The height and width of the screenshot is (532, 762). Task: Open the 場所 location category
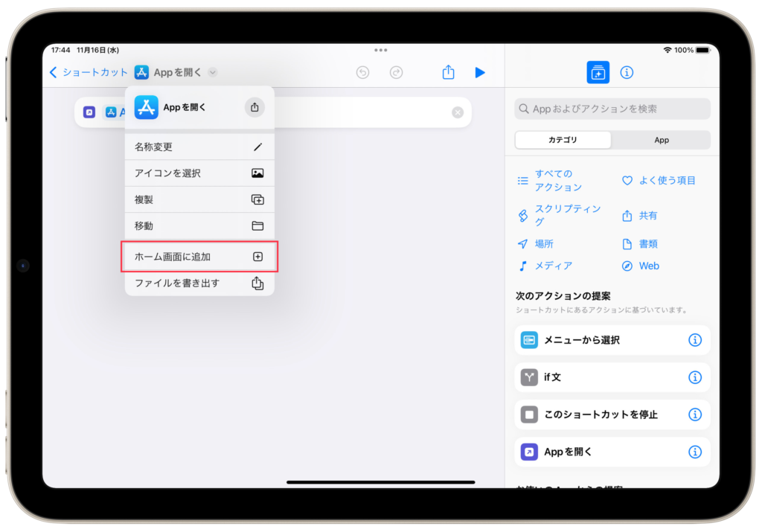[536, 244]
